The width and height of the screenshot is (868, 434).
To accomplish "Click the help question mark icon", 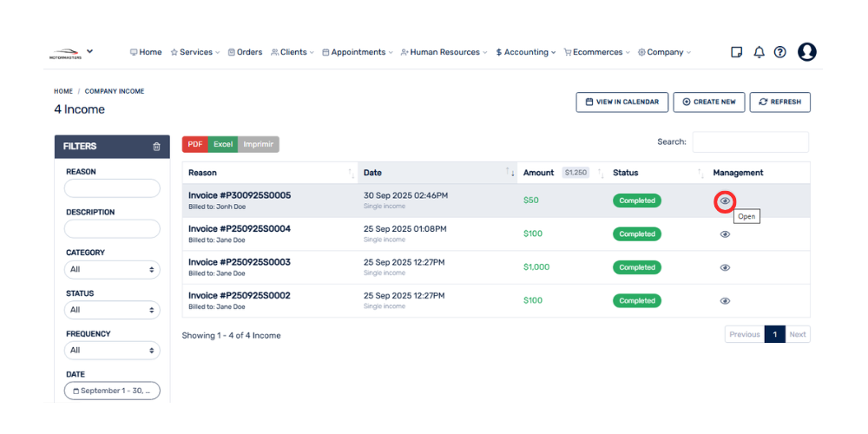I will (x=779, y=52).
